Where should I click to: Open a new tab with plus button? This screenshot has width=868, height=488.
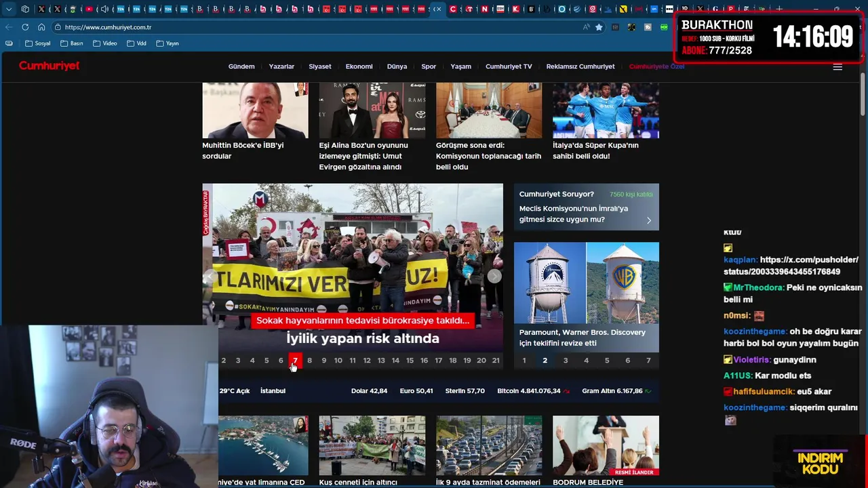(x=778, y=9)
